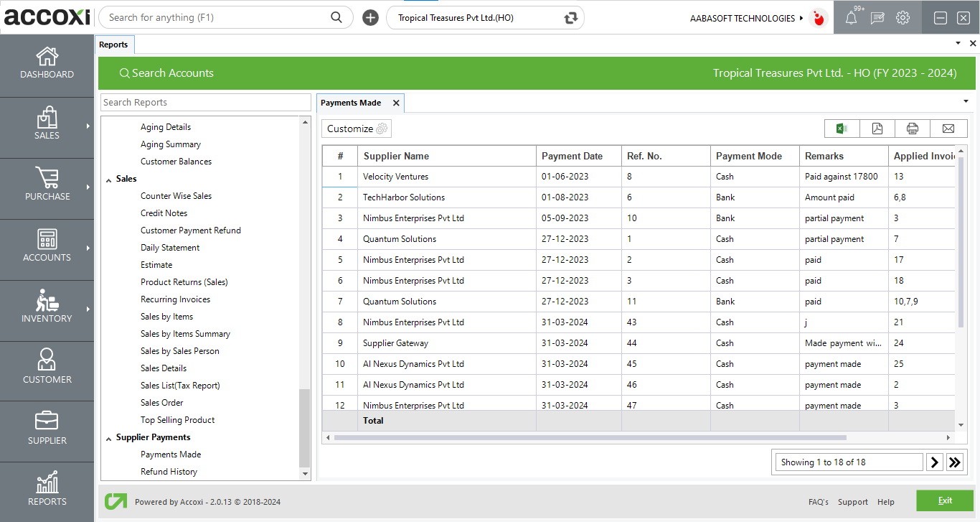Click the plus quick-add icon
Image resolution: width=980 pixels, height=522 pixels.
370,18
